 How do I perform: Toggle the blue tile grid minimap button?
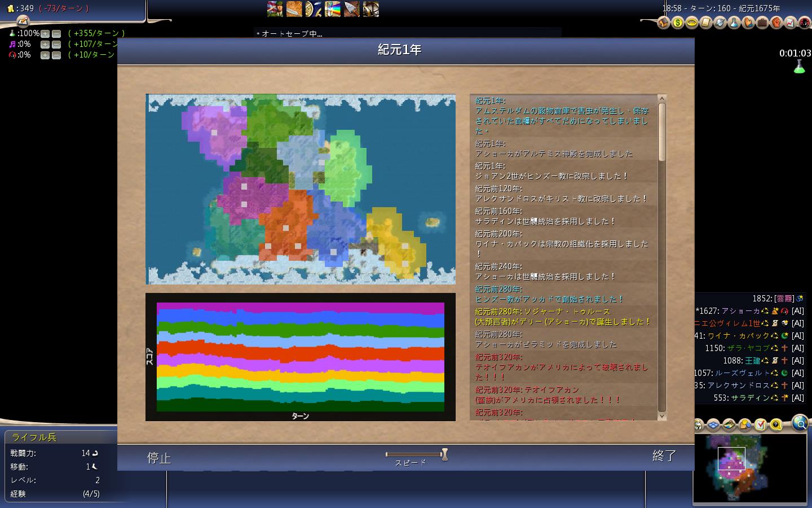714,425
